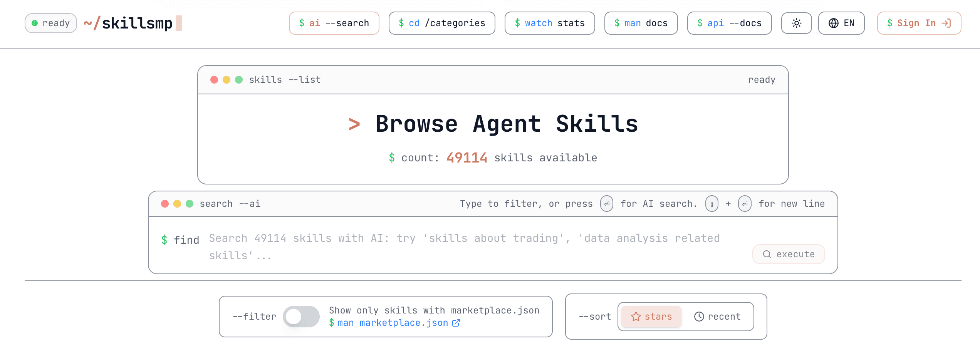The image size is (980, 352).
Task: Click the star icon in stars sort button
Action: coord(636,317)
